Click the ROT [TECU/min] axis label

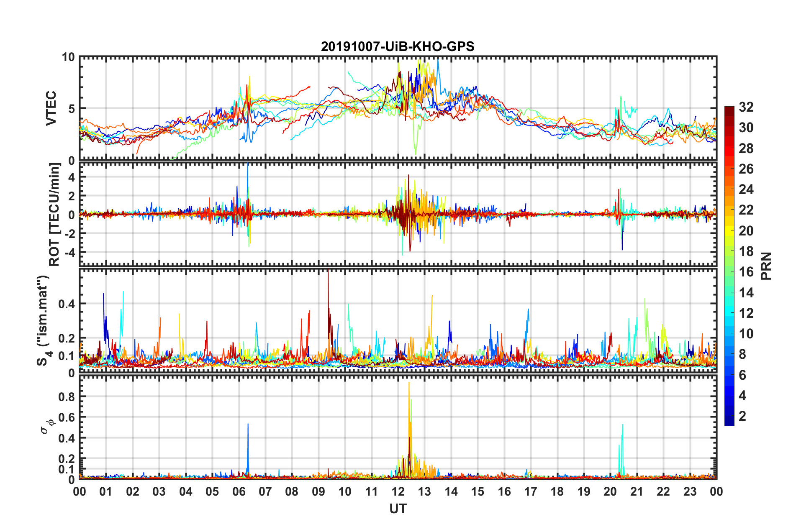coord(54,215)
